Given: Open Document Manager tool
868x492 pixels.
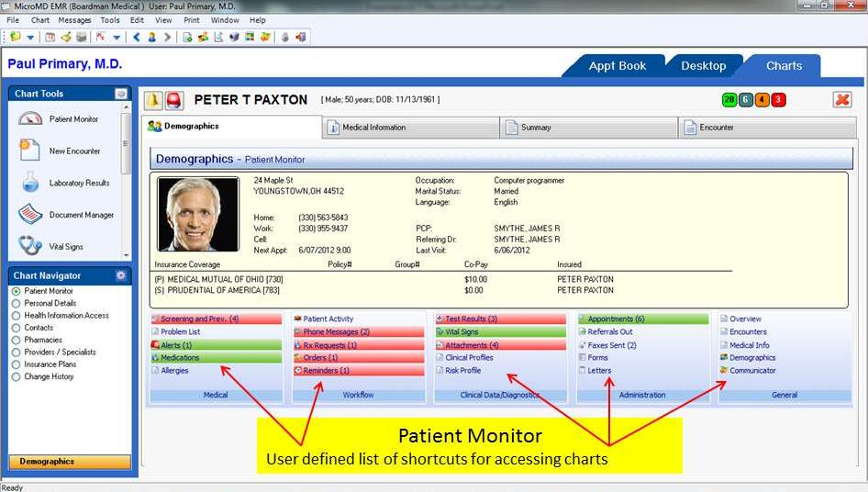Looking at the screenshot, I should (x=66, y=215).
